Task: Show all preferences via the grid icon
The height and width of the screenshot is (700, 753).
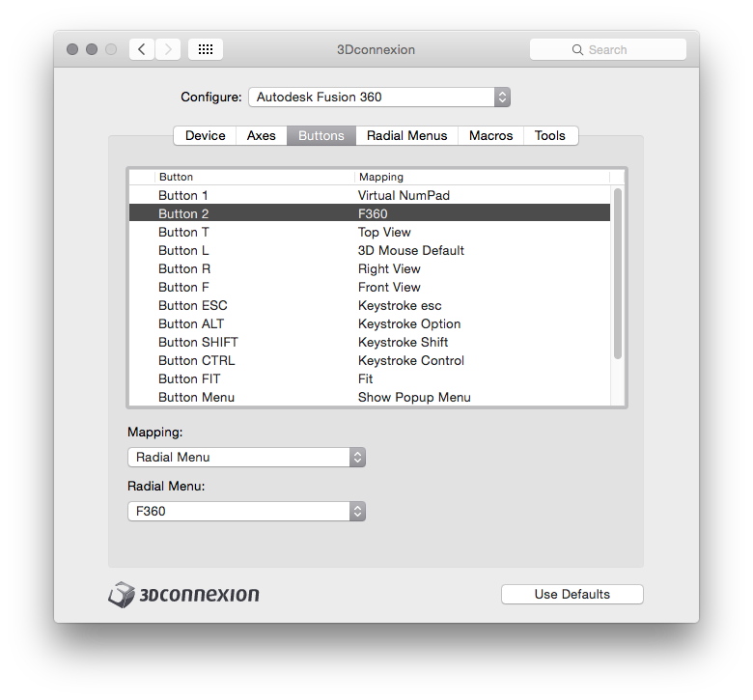Action: pos(206,49)
